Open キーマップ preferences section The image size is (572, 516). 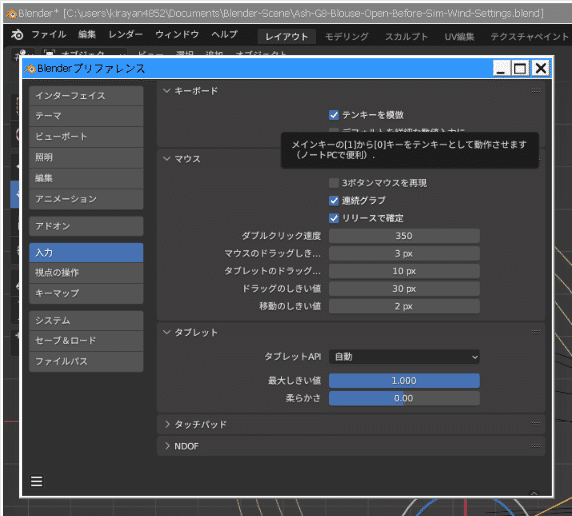[x=86, y=293]
